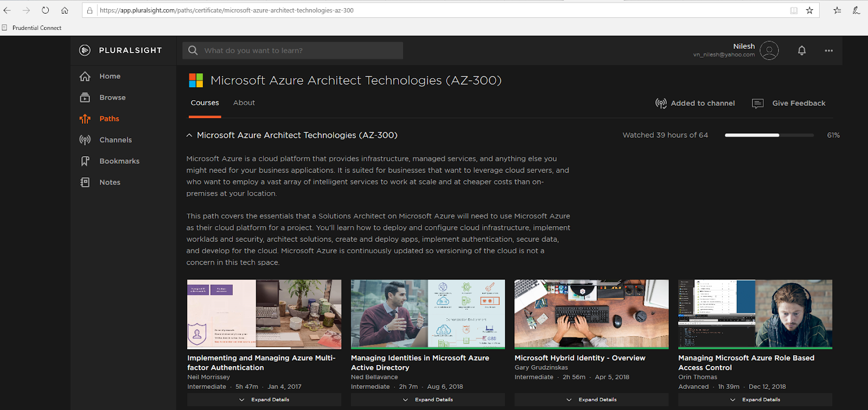Click the site lock icon in address bar
This screenshot has width=868, height=410.
(x=90, y=10)
